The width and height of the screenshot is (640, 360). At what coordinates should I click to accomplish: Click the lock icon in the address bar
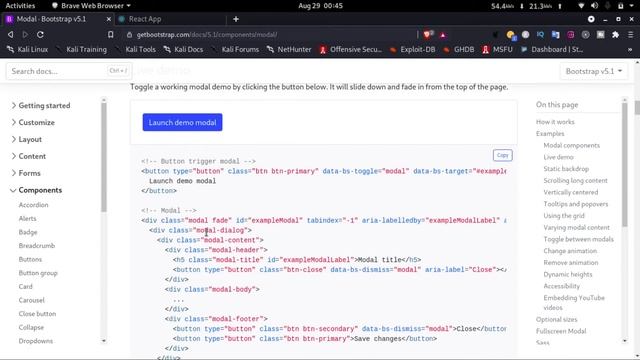[x=129, y=35]
